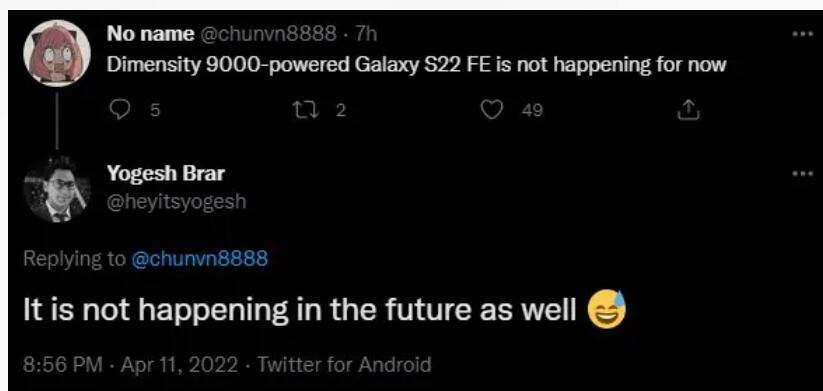Click the No name display name
This screenshot has height=391, width=823.
[151, 34]
